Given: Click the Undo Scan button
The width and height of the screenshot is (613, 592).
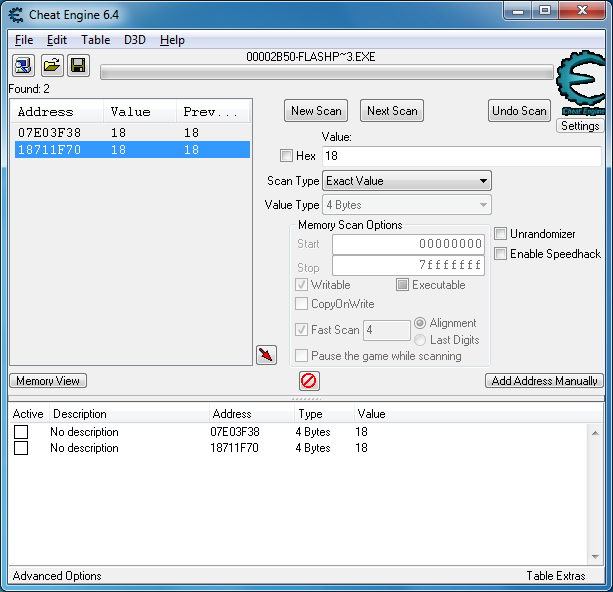Looking at the screenshot, I should point(519,111).
